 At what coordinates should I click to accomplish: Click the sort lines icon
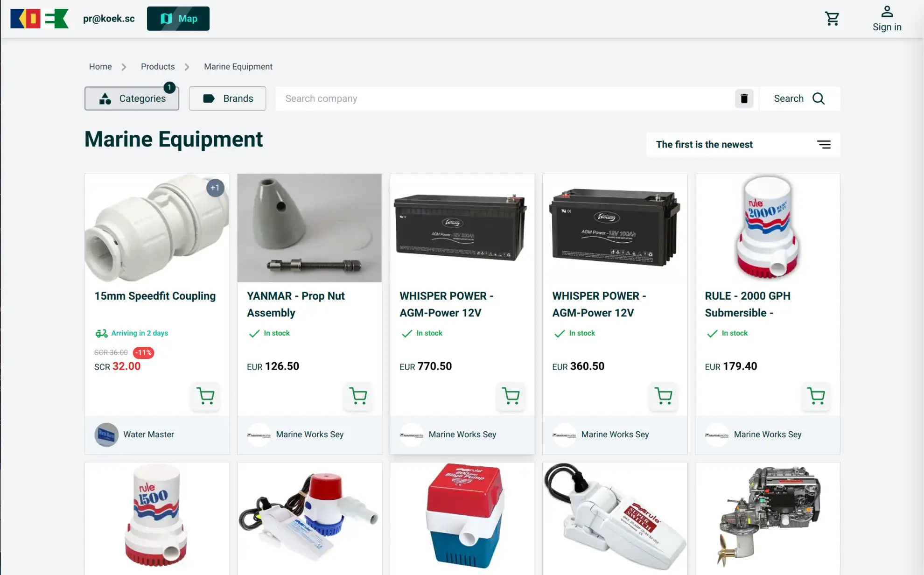[824, 145]
